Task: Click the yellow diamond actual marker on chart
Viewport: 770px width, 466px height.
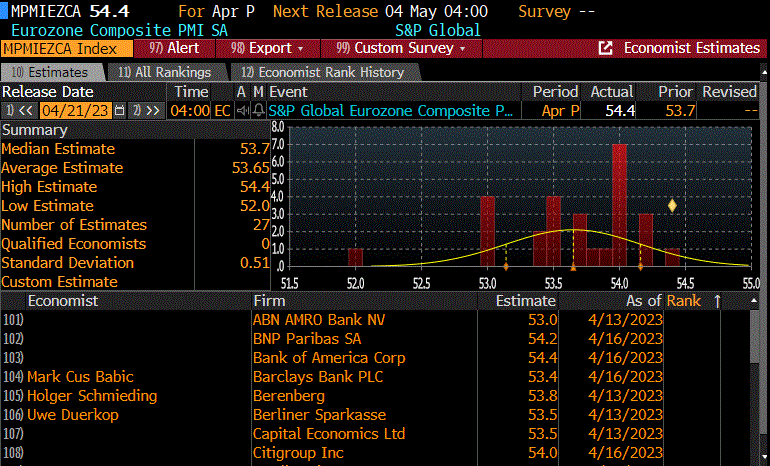Action: (x=672, y=206)
